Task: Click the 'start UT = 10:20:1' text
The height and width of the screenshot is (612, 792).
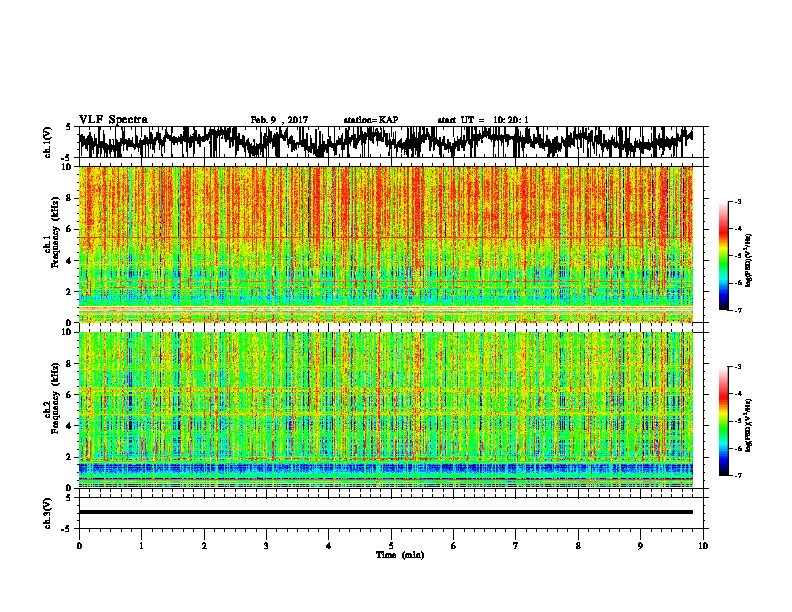Action: [x=483, y=120]
